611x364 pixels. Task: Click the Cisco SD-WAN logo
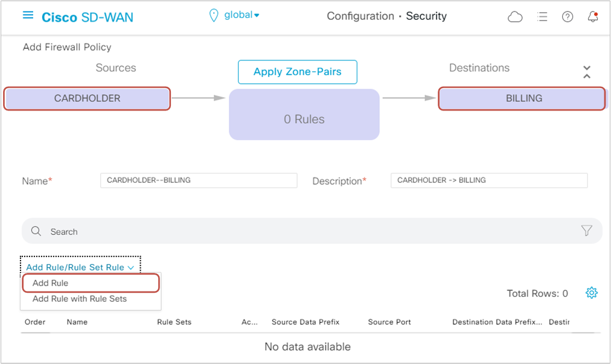click(88, 17)
